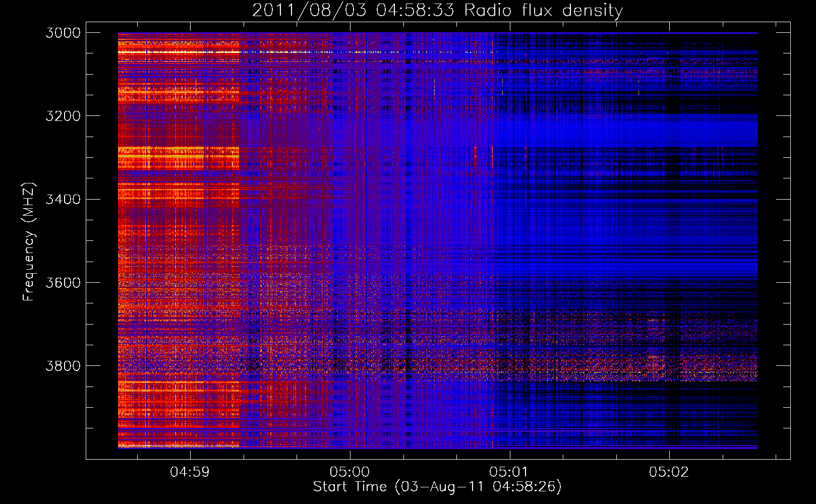Click the 04:59 time axis label
Viewport: 816px width, 504px height.
[x=190, y=472]
